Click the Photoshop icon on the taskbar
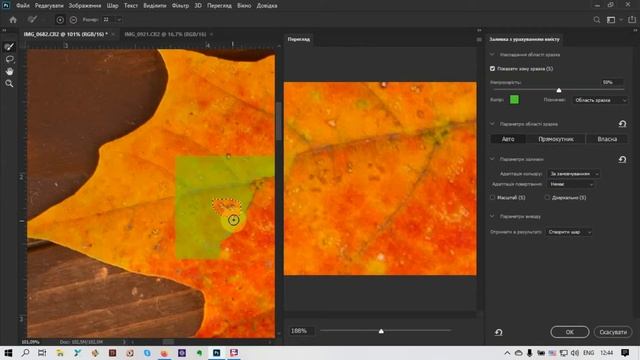640x360 pixels. [x=217, y=353]
